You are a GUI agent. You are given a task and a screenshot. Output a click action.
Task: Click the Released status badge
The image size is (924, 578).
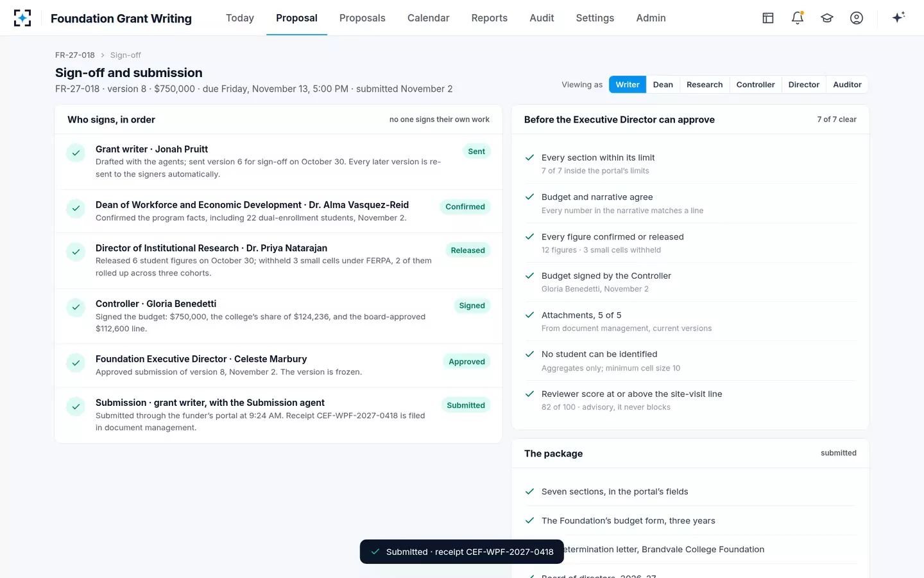(x=468, y=250)
